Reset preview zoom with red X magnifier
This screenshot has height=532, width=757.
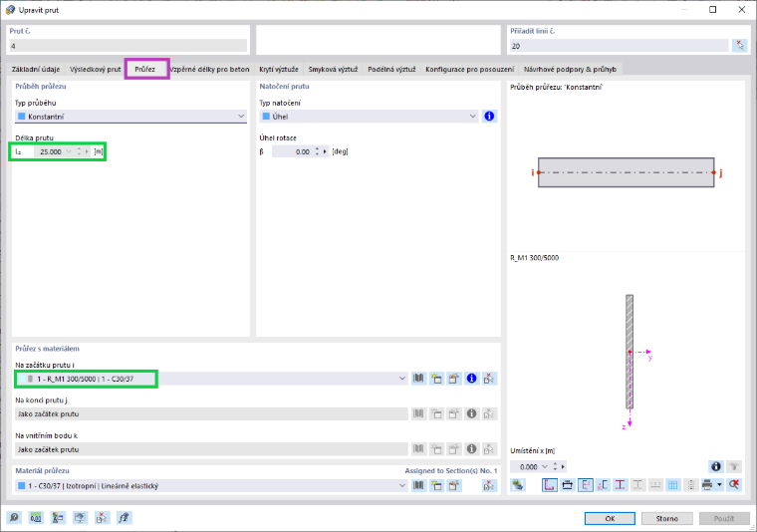click(x=734, y=485)
